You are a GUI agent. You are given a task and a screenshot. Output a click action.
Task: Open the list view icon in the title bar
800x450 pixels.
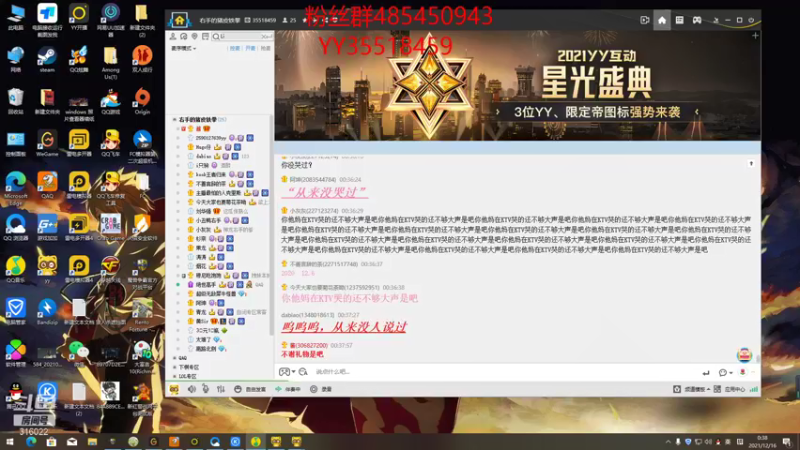pos(680,20)
